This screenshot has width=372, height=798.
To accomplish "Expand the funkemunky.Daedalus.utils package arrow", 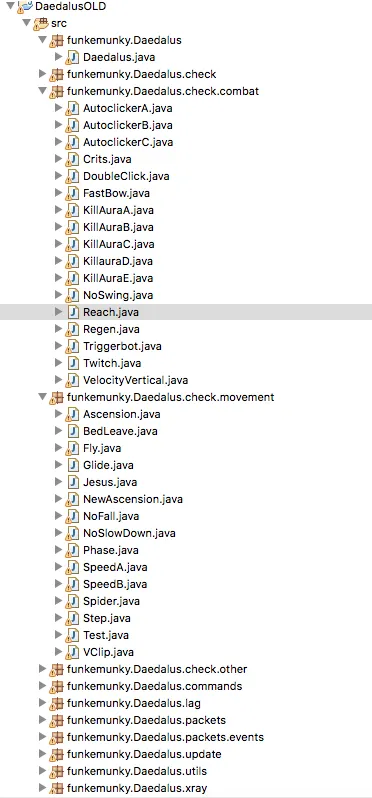I will (42, 771).
